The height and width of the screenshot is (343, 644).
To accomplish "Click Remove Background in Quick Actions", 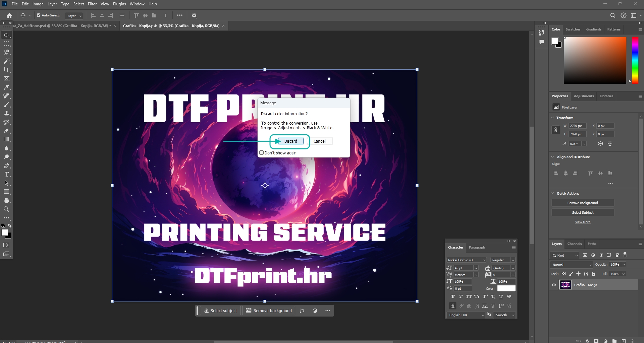I will (x=583, y=203).
